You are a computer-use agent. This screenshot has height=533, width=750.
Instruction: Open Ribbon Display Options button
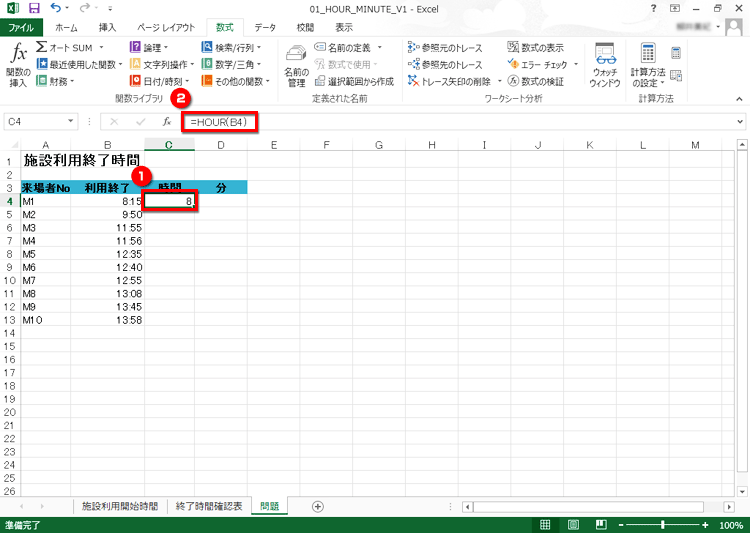pyautogui.click(x=675, y=8)
